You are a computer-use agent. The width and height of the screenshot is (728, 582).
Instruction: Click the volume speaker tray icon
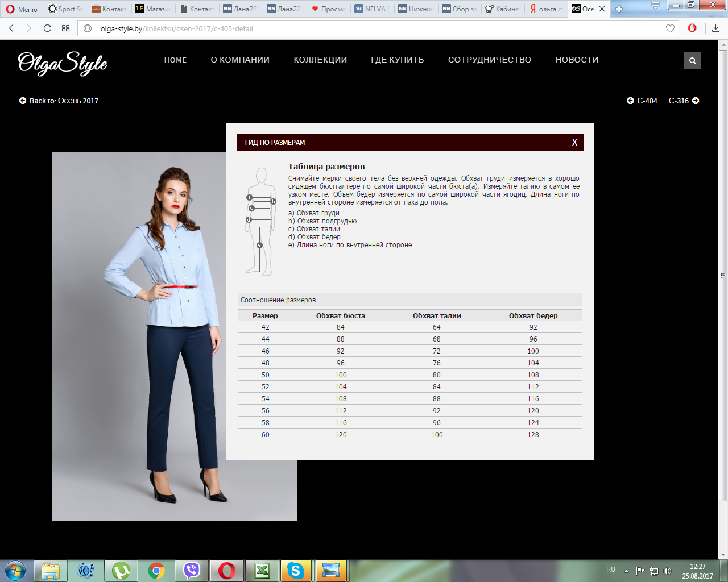(x=668, y=571)
